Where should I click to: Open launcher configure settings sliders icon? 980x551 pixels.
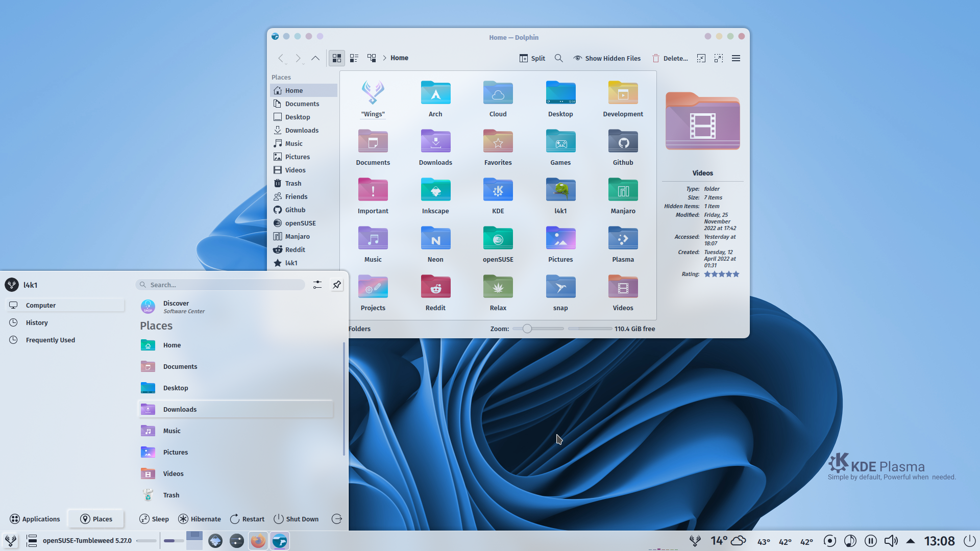[x=317, y=285]
